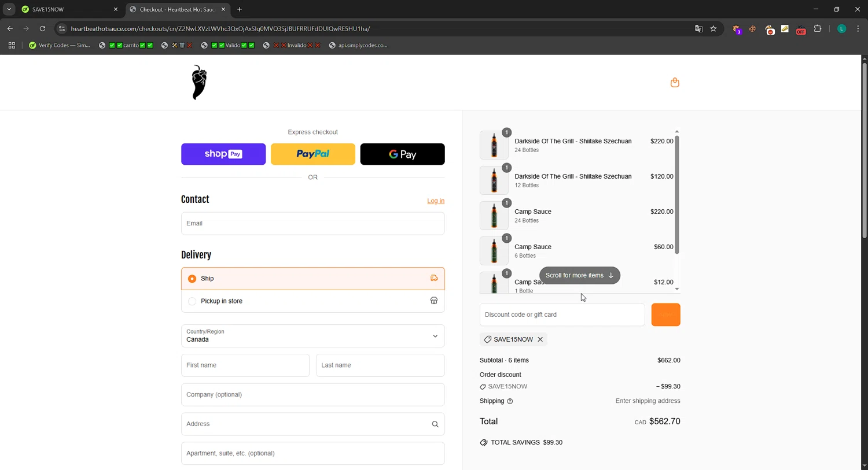The height and width of the screenshot is (470, 868).
Task: Click the orange apply discount button
Action: 666,314
